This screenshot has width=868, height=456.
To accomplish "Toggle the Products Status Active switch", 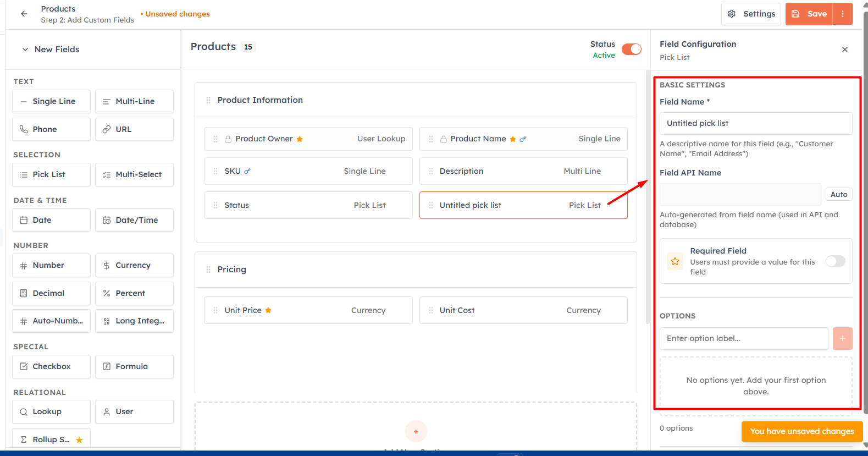I will (x=631, y=50).
